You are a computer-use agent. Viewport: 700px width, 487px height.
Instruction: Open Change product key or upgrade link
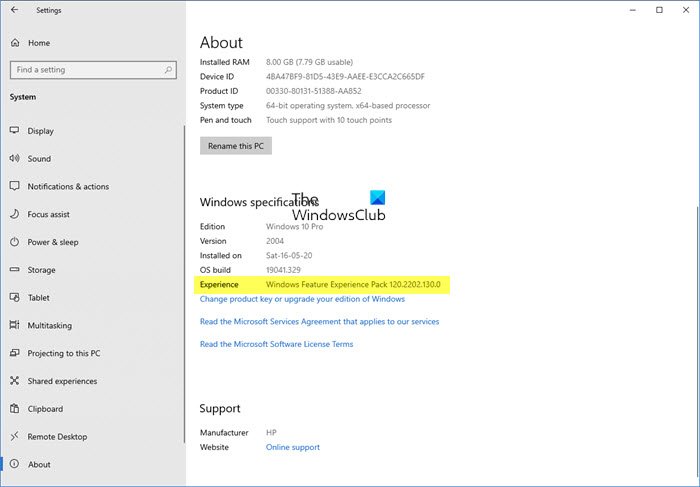click(302, 299)
